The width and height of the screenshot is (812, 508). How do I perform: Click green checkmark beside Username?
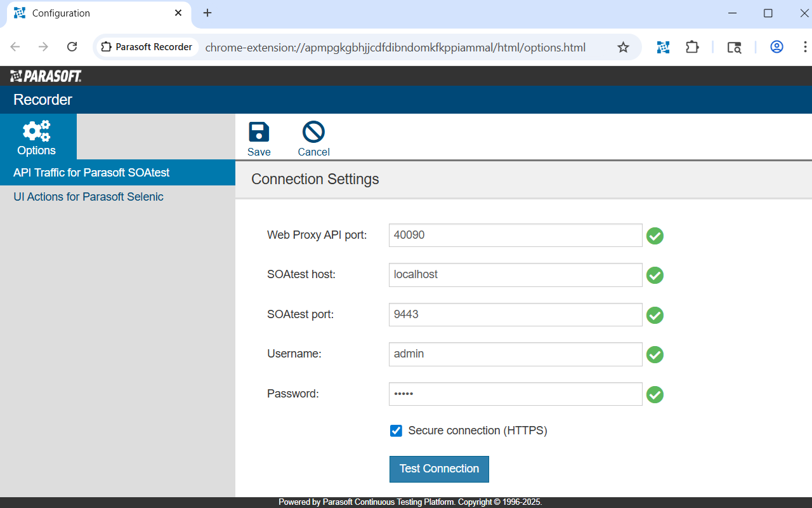click(655, 355)
